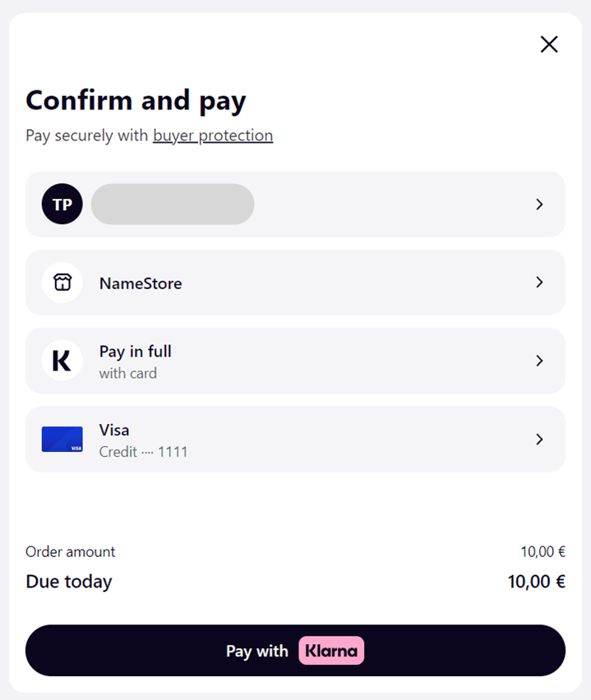
Task: Click the blue Visa card thumbnail
Action: (62, 440)
